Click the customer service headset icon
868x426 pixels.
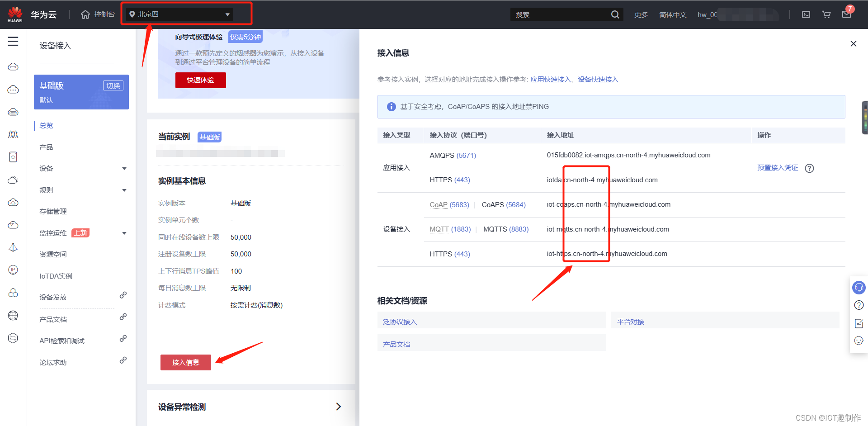[x=859, y=288]
